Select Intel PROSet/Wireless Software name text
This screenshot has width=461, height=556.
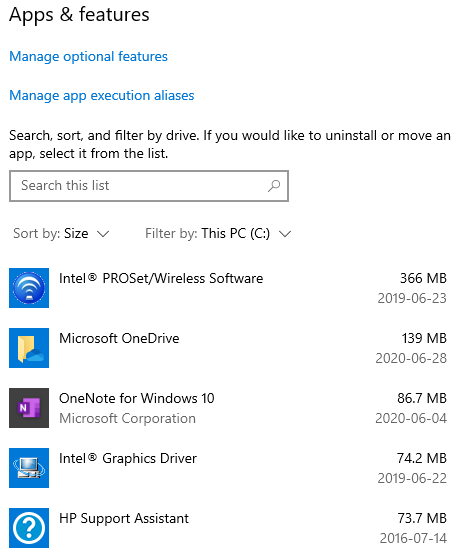(x=161, y=278)
